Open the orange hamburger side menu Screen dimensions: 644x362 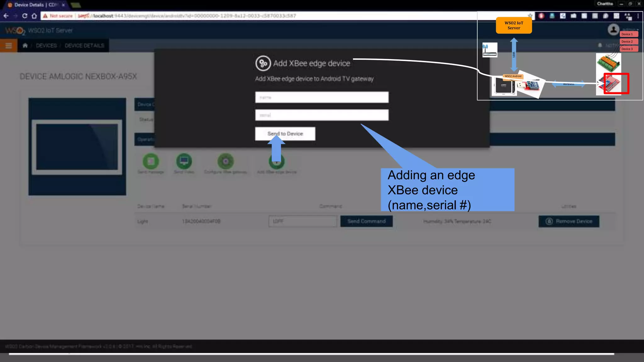[8, 46]
